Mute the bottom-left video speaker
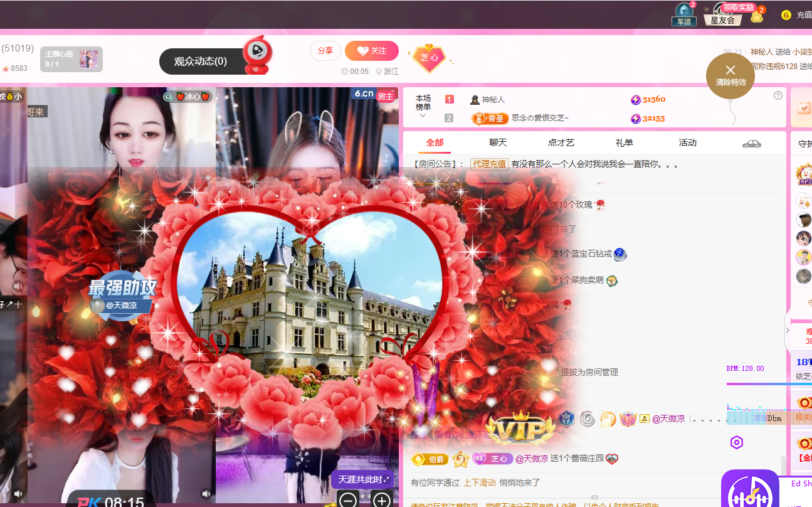Screen dimensions: 812x507 19,494
